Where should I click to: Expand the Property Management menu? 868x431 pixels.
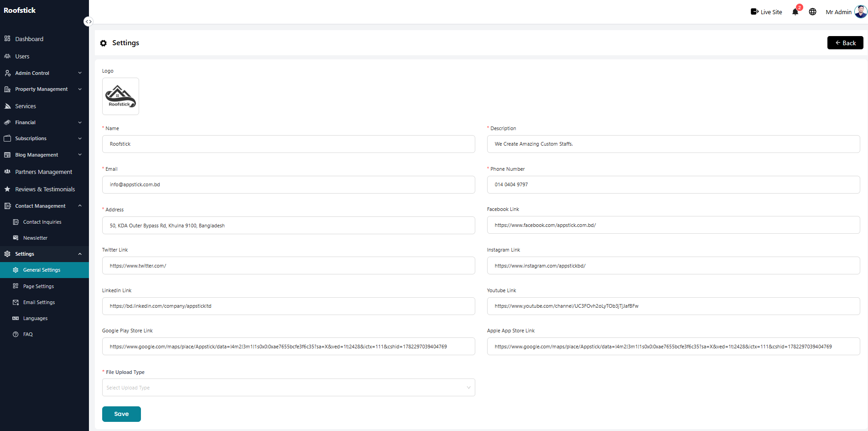pos(44,89)
